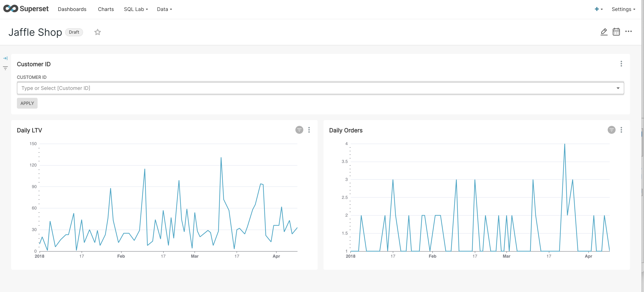
Task: Go to Dashboards menu item
Action: (x=72, y=9)
